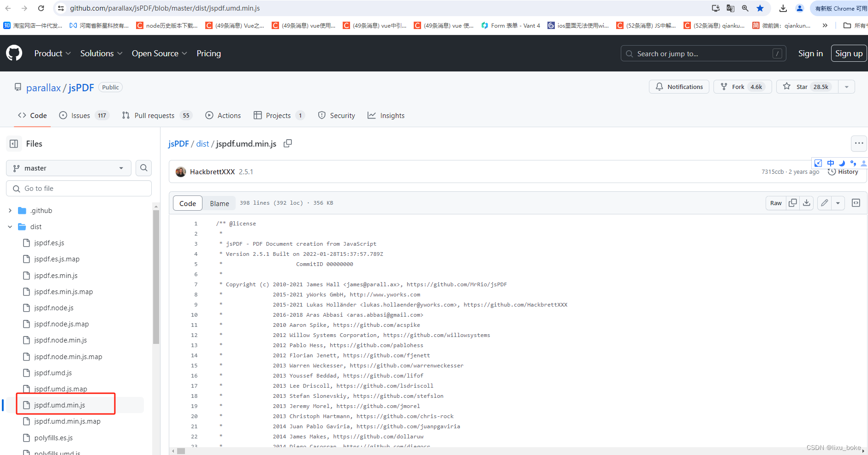Open the master branch selector

coord(69,168)
